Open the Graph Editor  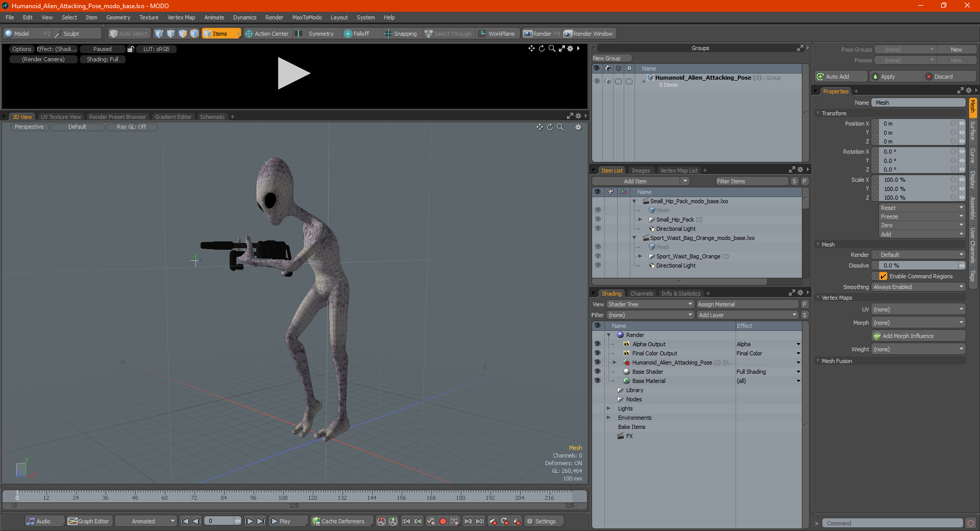88,521
